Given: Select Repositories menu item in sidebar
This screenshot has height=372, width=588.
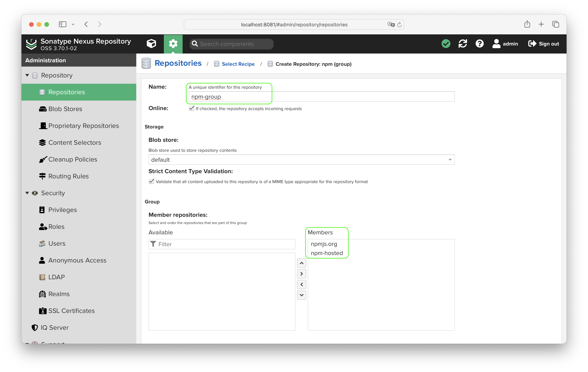Looking at the screenshot, I should pos(66,92).
